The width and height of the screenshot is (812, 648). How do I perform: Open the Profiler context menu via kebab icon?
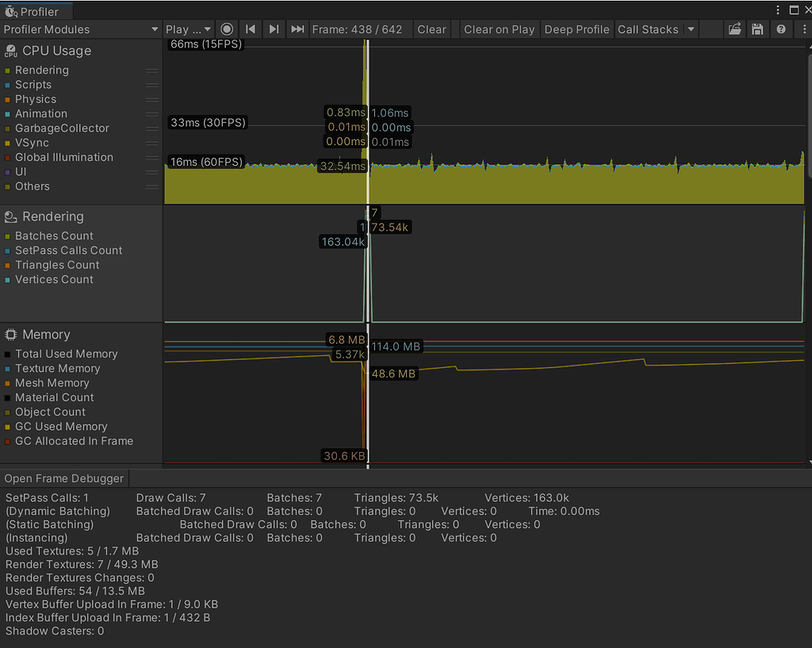click(x=803, y=29)
